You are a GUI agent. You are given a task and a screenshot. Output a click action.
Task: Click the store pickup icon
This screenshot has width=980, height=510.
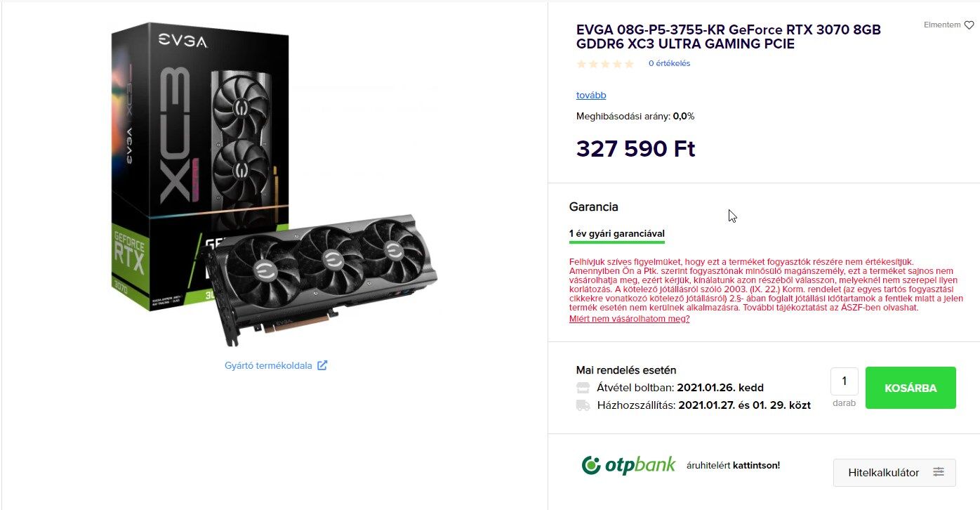click(583, 388)
